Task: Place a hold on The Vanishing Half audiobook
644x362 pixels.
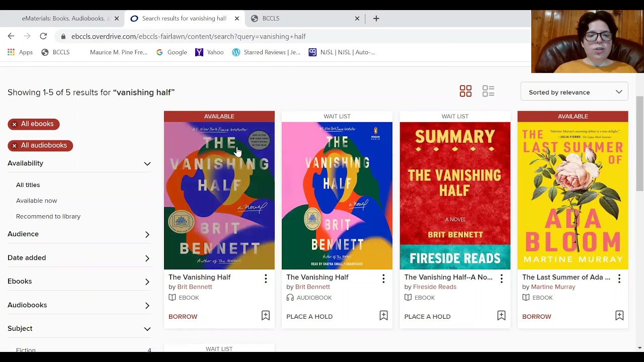Action: 309,316
